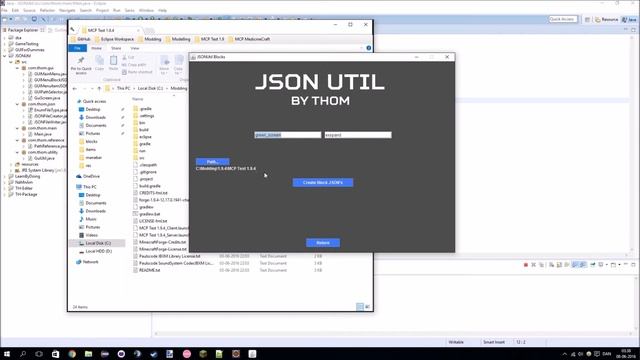Image resolution: width=640 pixels, height=360 pixels.
Task: Collapse the com.thom.gui package
Action: tap(17, 68)
